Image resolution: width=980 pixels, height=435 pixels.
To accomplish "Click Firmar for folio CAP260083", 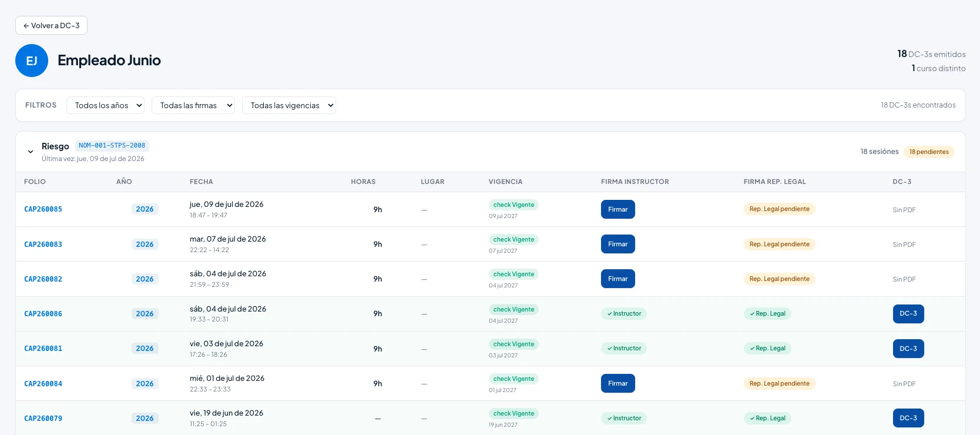I will (x=618, y=244).
